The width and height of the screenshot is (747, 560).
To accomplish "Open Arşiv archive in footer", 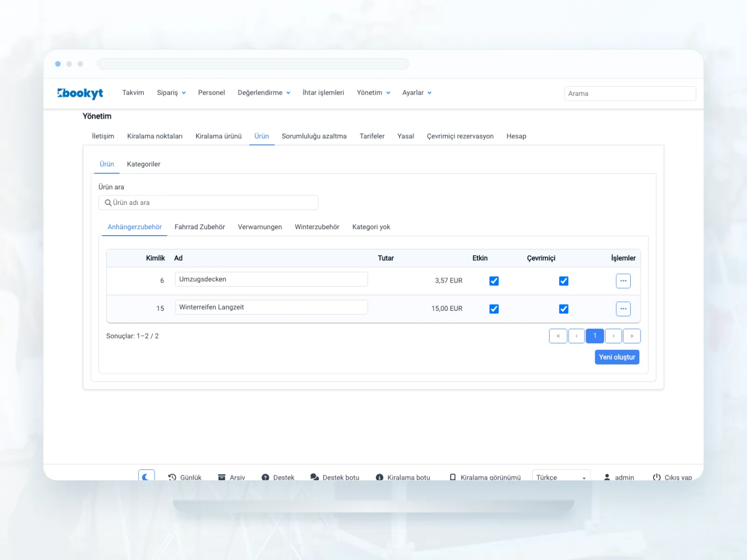I will [x=232, y=477].
